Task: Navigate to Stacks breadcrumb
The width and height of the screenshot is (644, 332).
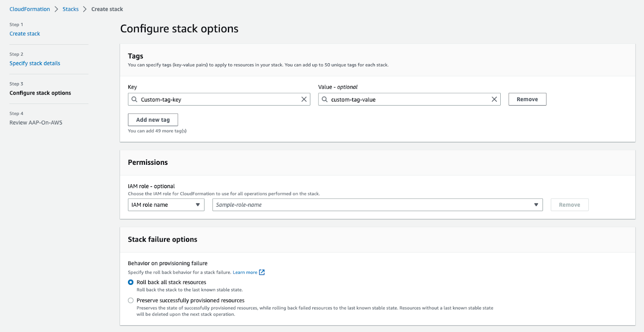Action: coord(70,9)
